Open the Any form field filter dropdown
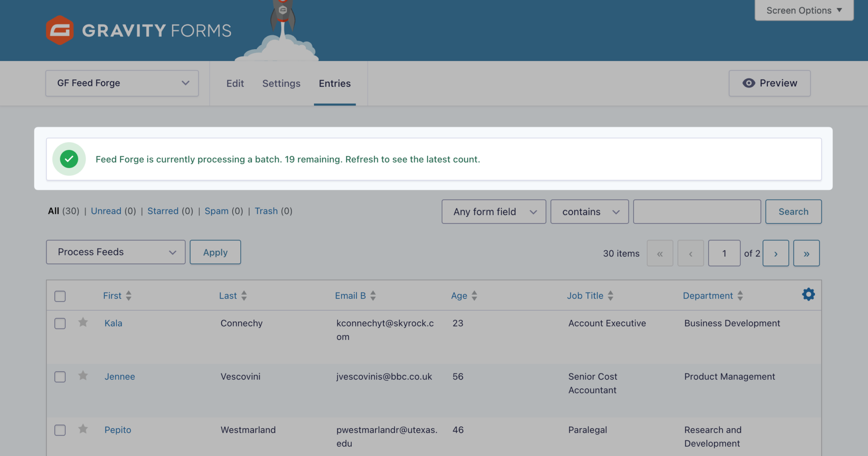 (x=494, y=212)
